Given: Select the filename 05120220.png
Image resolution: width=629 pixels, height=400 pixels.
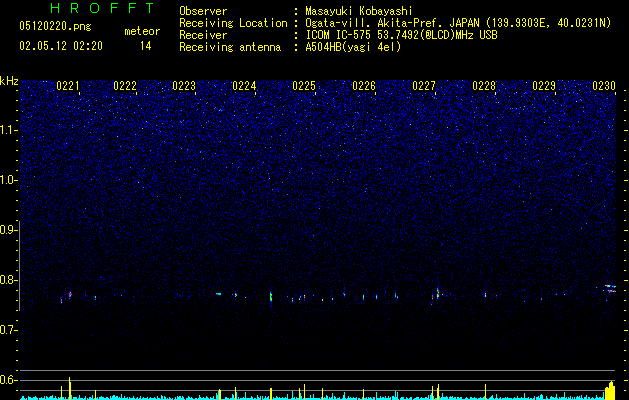Looking at the screenshot, I should (x=55, y=26).
